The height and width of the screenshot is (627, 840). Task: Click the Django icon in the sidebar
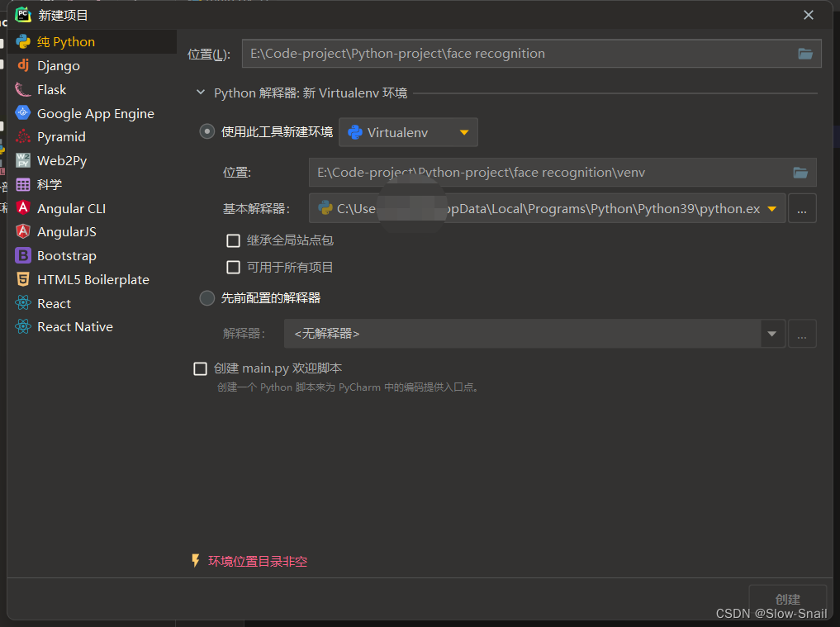click(23, 65)
